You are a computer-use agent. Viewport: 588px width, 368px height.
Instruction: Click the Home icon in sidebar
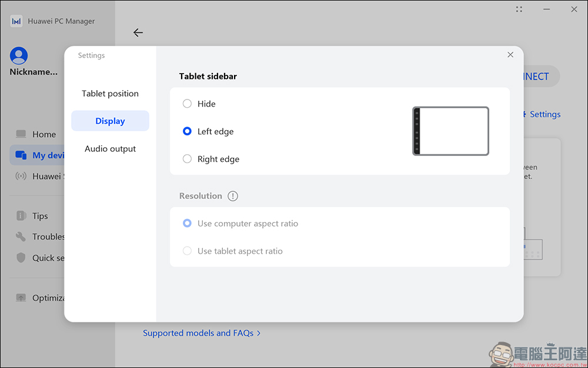click(x=21, y=134)
